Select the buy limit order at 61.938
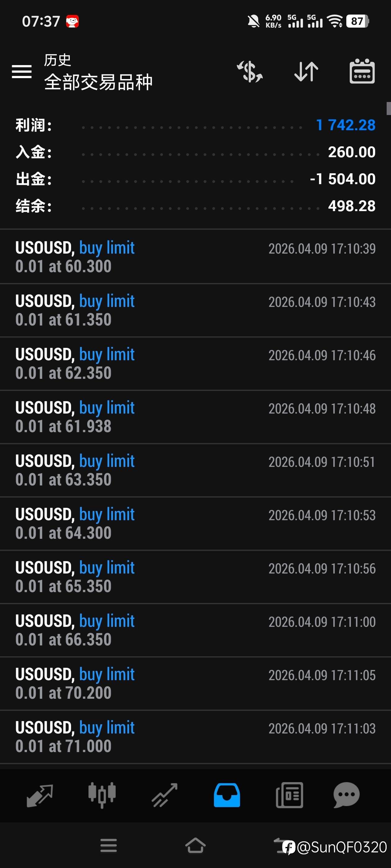Screen dimensions: 391x868 195,417
